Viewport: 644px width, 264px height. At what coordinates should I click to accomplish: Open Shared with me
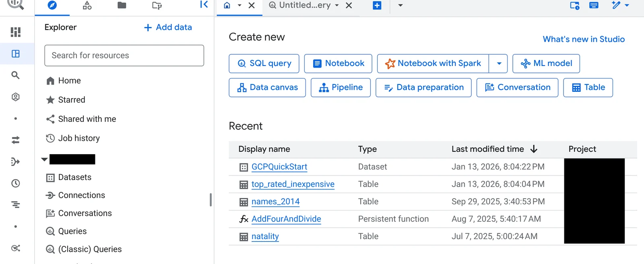coord(87,119)
